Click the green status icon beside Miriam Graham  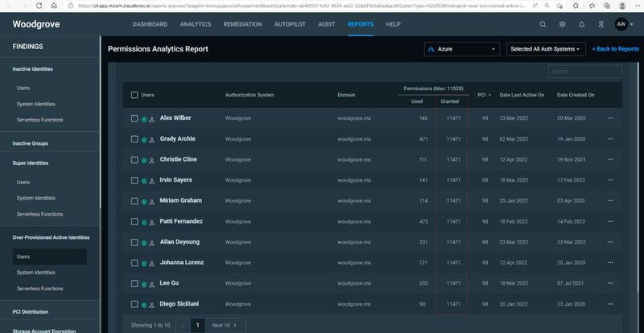click(x=144, y=201)
